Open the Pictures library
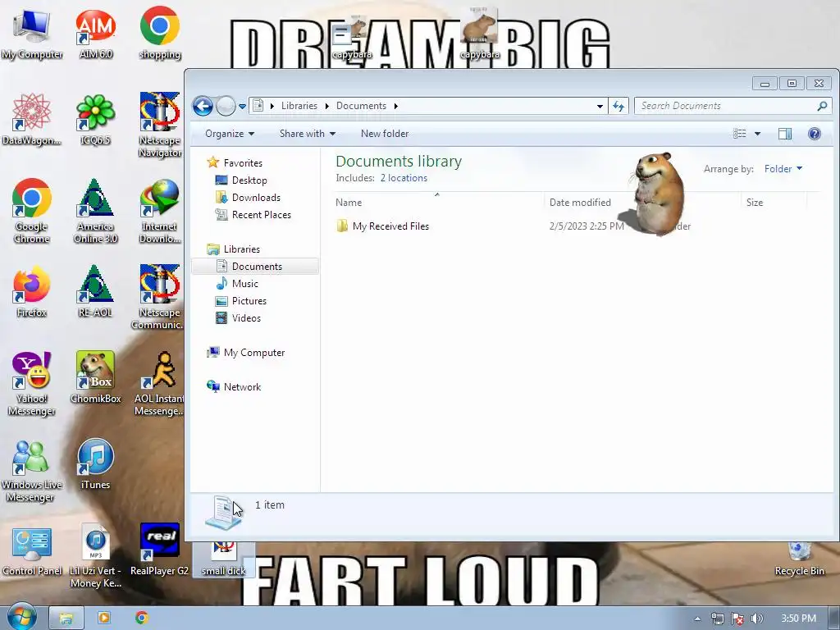The image size is (840, 630). click(x=249, y=301)
